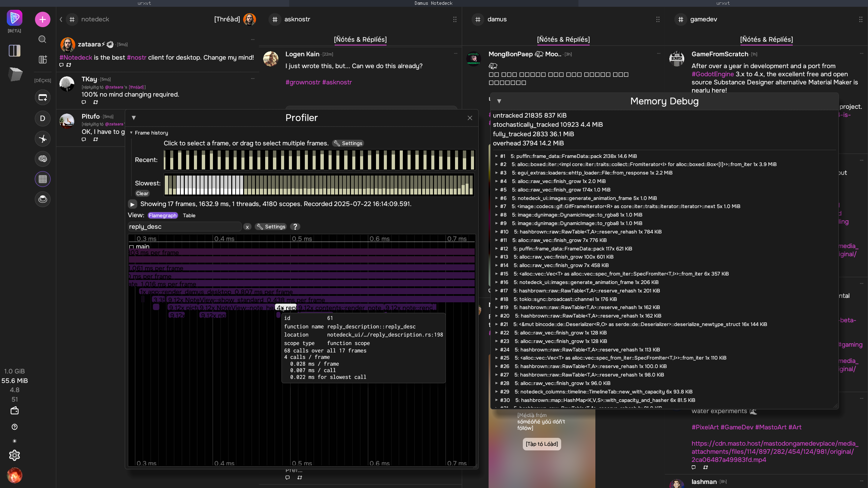This screenshot has height=488, width=868.
Task: Switch to the Damus Notedeck window tab
Action: (x=434, y=3)
